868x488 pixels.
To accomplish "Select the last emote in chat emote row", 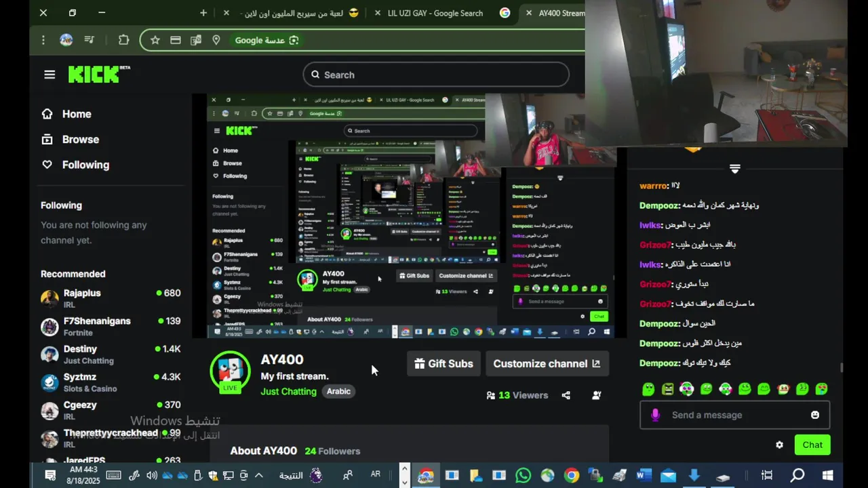I will (821, 388).
